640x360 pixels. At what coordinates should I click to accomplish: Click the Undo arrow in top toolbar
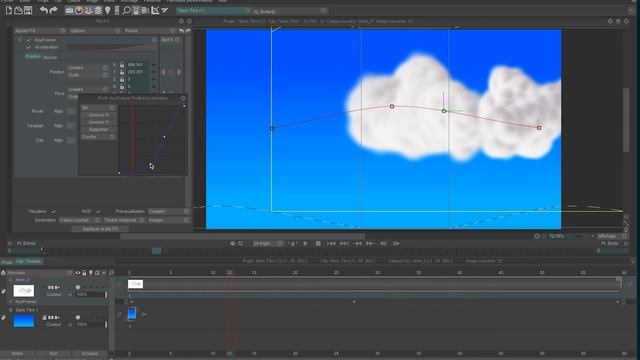coord(43,10)
